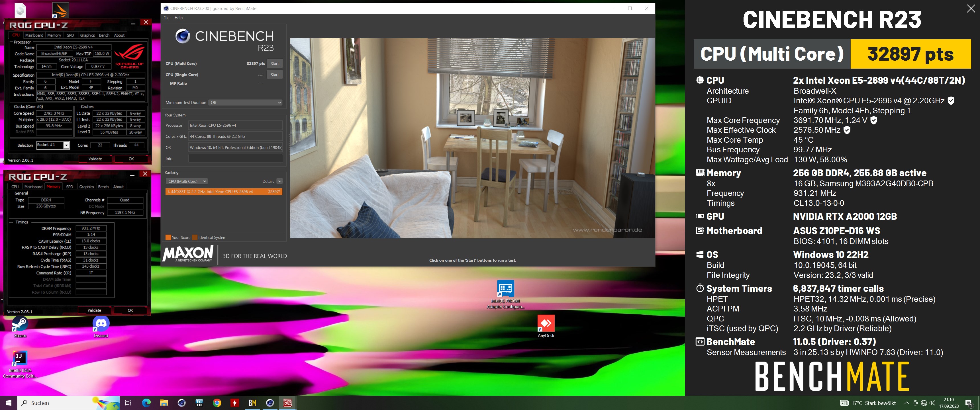Click the NVIDIA RTX A2000 12GB text
This screenshot has width=980, height=410.
click(845, 216)
